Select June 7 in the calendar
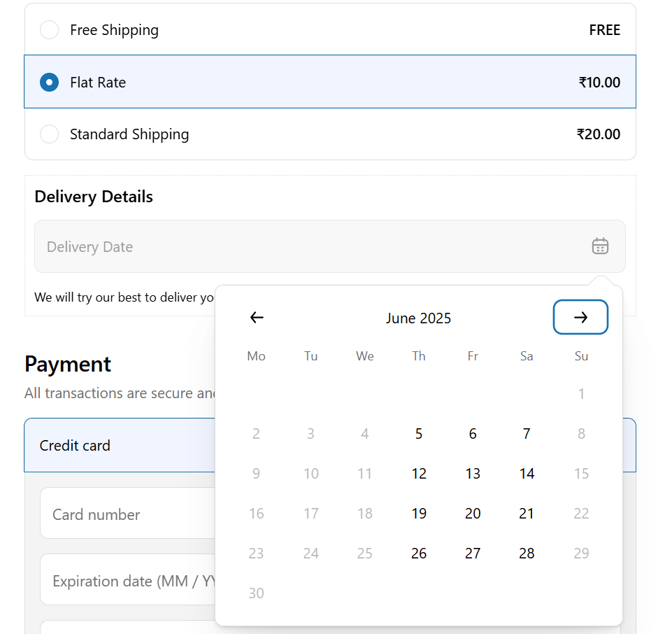The height and width of the screenshot is (634, 672). click(x=527, y=434)
